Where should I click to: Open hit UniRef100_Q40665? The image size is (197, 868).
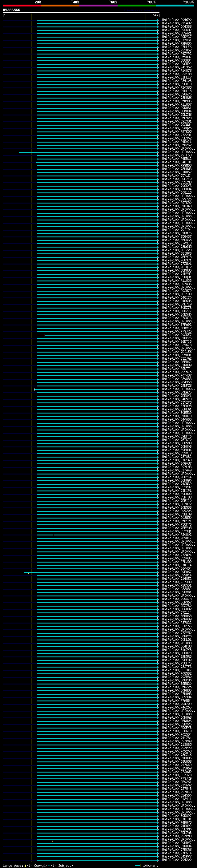coord(177,419)
